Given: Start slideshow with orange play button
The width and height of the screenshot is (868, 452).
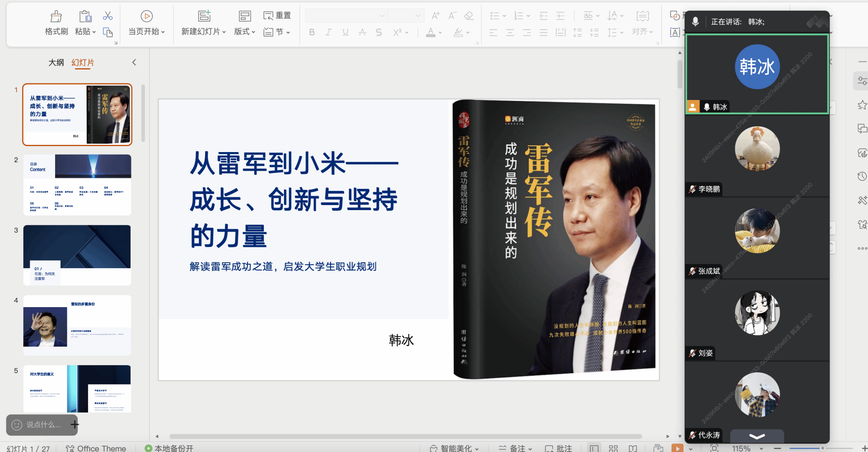Looking at the screenshot, I should click(677, 448).
